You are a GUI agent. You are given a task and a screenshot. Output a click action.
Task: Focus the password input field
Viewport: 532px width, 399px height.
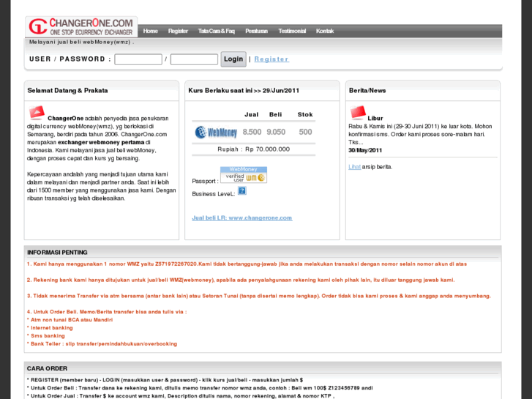(x=194, y=59)
